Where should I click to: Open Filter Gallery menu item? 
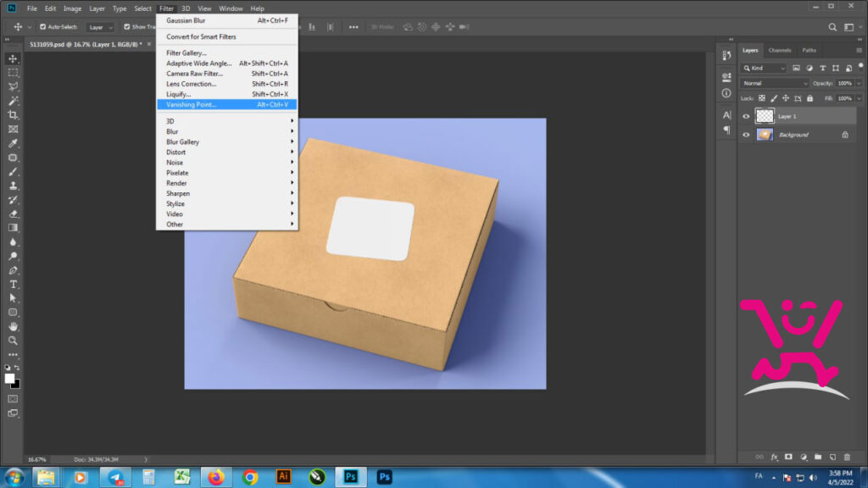click(x=227, y=53)
